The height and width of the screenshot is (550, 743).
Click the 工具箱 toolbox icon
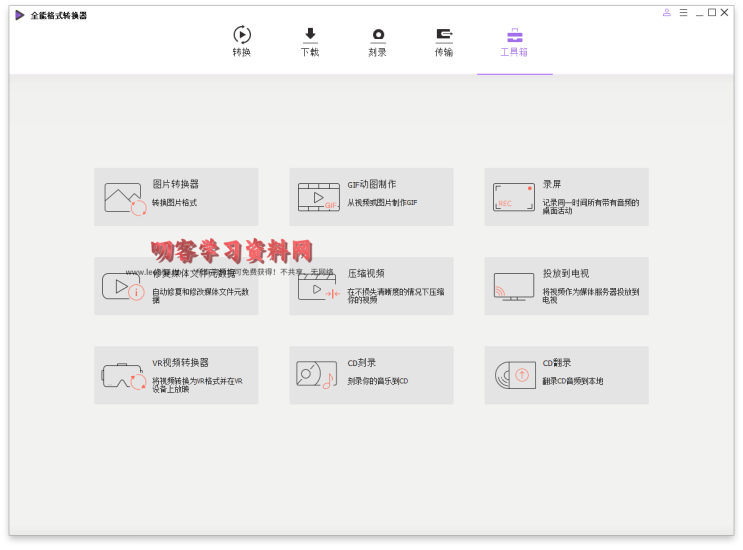515,35
